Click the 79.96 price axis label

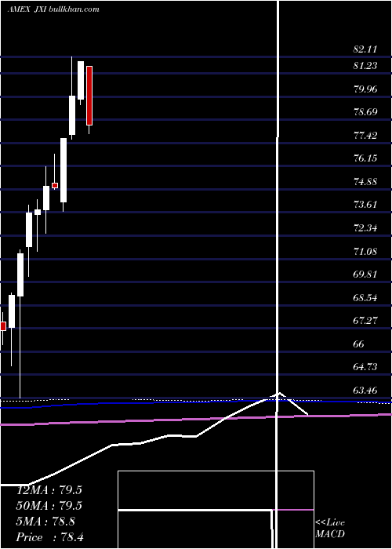(365, 89)
